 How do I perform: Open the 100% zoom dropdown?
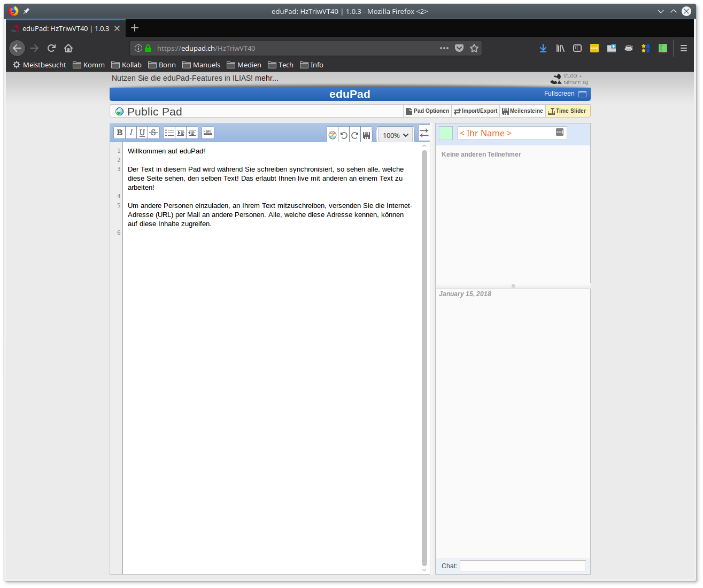[396, 135]
